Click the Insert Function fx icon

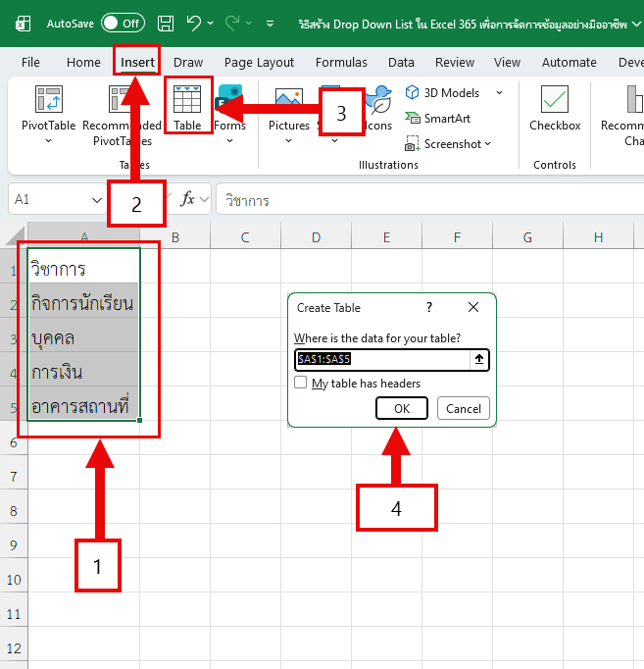coord(187,199)
